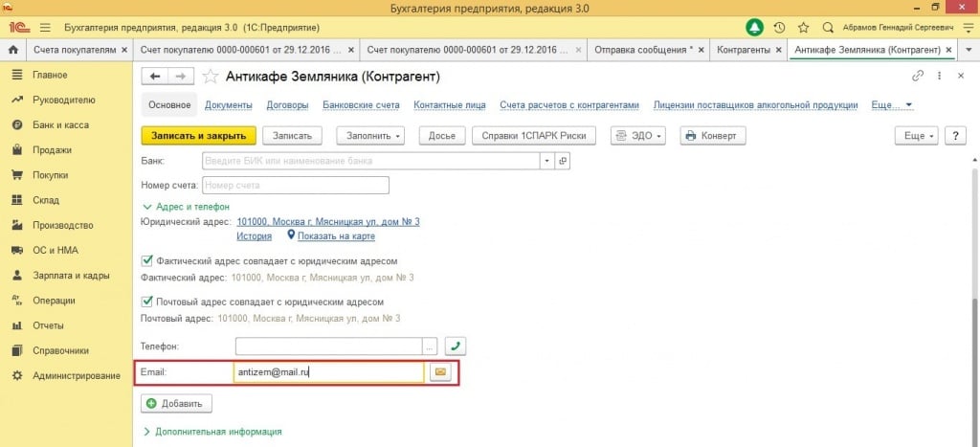The image size is (980, 447).
Task: Click the back arrow navigation button
Action: click(154, 76)
